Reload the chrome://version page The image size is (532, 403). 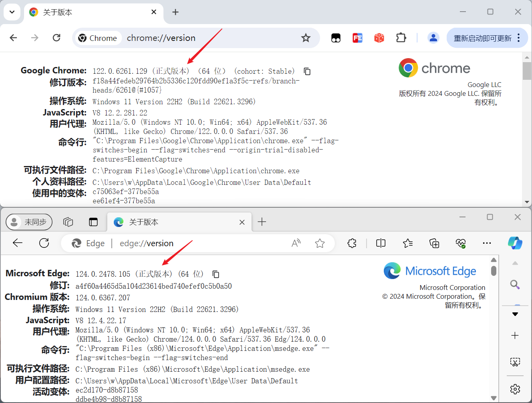(56, 38)
